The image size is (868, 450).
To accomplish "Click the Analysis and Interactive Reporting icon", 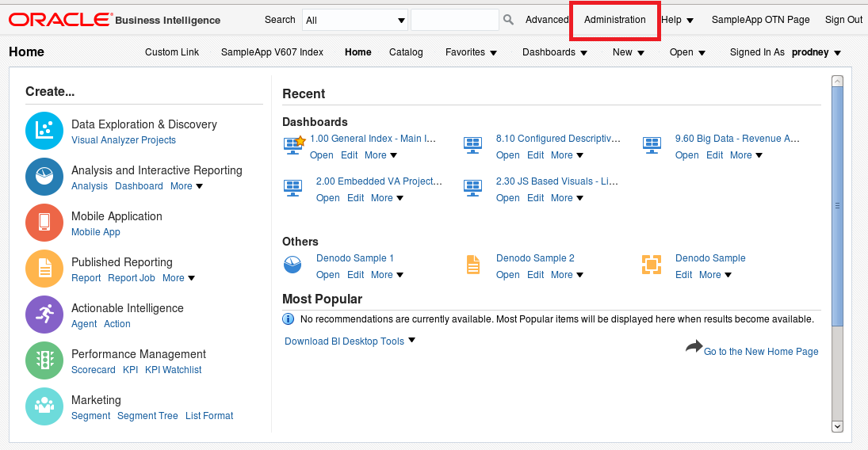I will (x=44, y=177).
